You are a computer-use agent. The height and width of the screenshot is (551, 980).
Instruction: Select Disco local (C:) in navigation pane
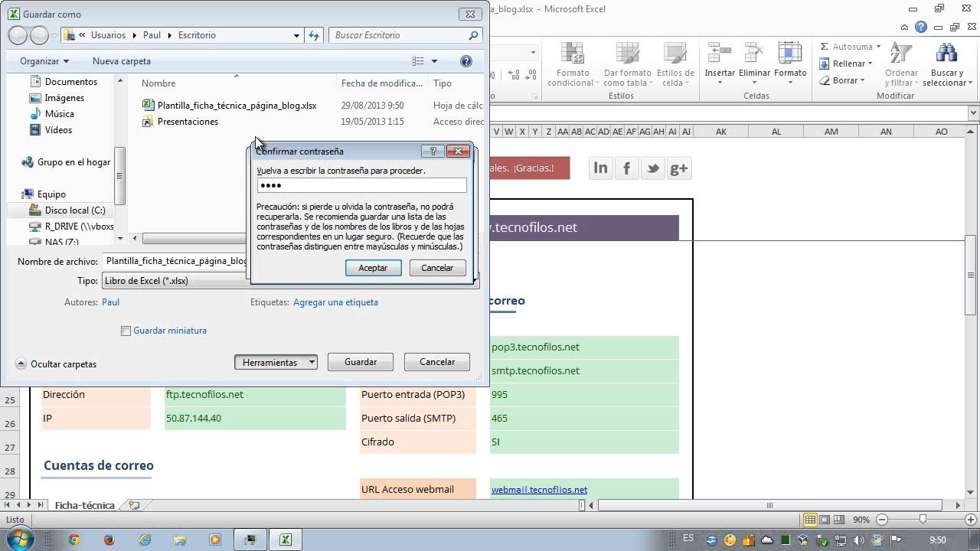[75, 210]
